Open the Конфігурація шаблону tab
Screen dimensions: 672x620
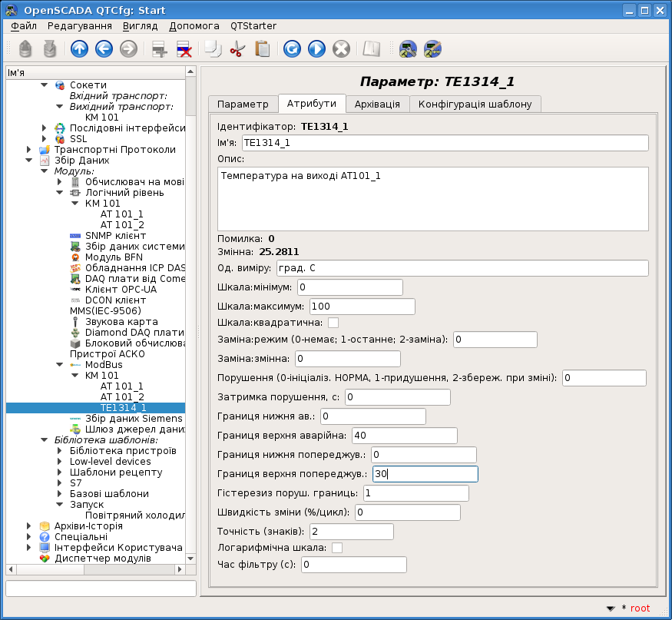[x=475, y=104]
